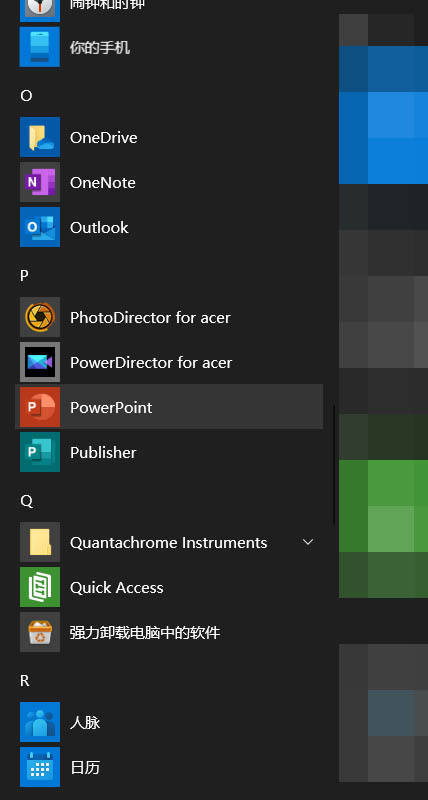Viewport: 428px width, 800px height.
Task: Click the letter Q section header
Action: point(26,502)
